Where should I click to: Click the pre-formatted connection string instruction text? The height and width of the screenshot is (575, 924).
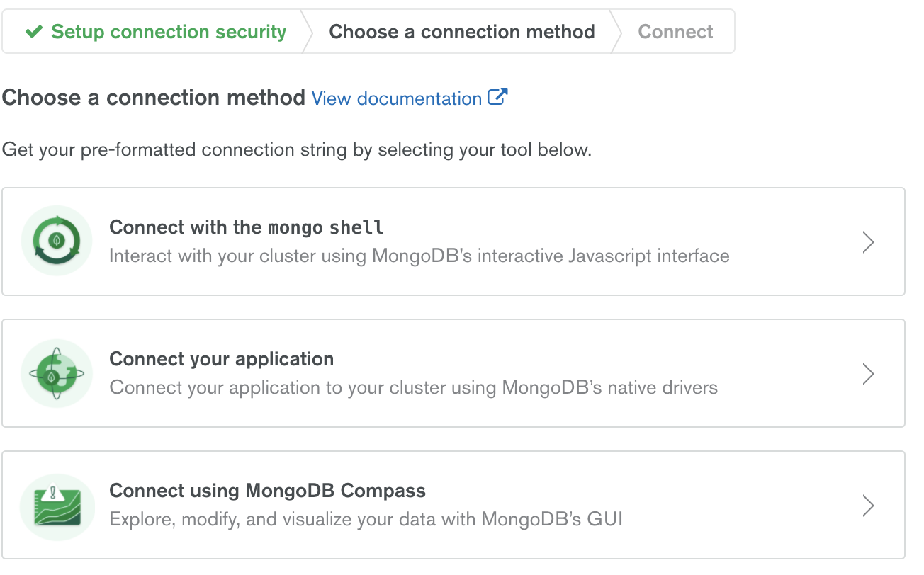pyautogui.click(x=297, y=150)
